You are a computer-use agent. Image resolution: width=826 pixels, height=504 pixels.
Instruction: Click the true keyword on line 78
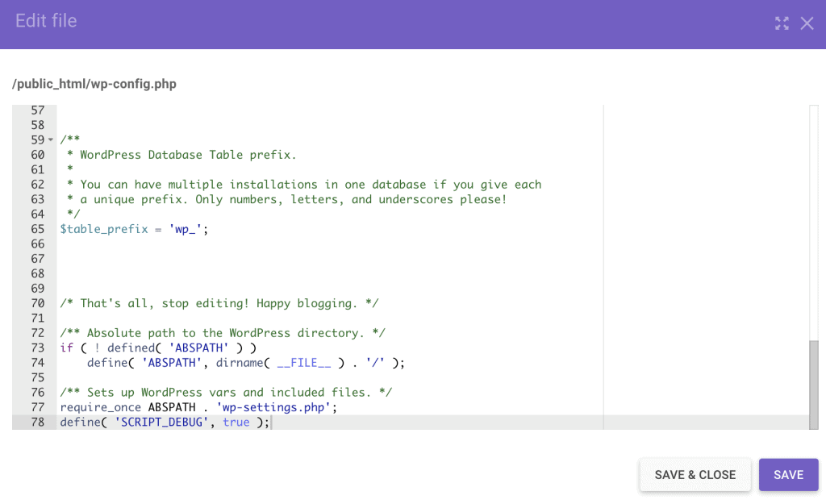pyautogui.click(x=236, y=423)
